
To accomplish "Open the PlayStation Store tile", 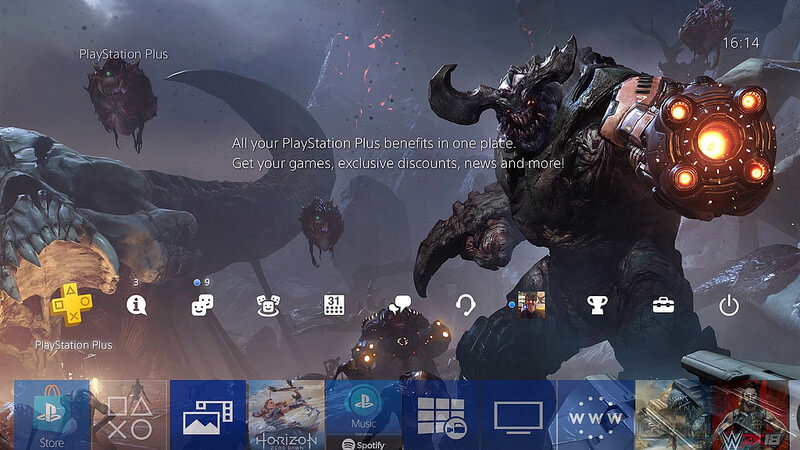I will coord(51,415).
